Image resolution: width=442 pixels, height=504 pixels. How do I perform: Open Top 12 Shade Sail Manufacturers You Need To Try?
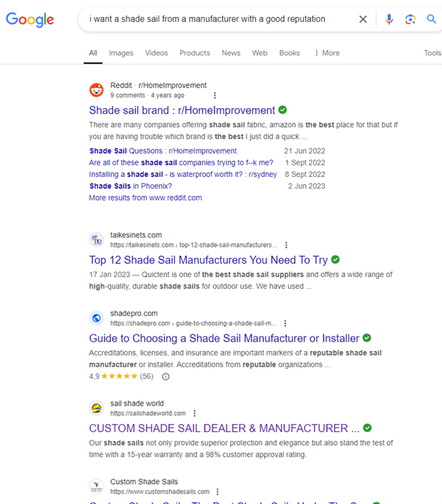pyautogui.click(x=208, y=260)
